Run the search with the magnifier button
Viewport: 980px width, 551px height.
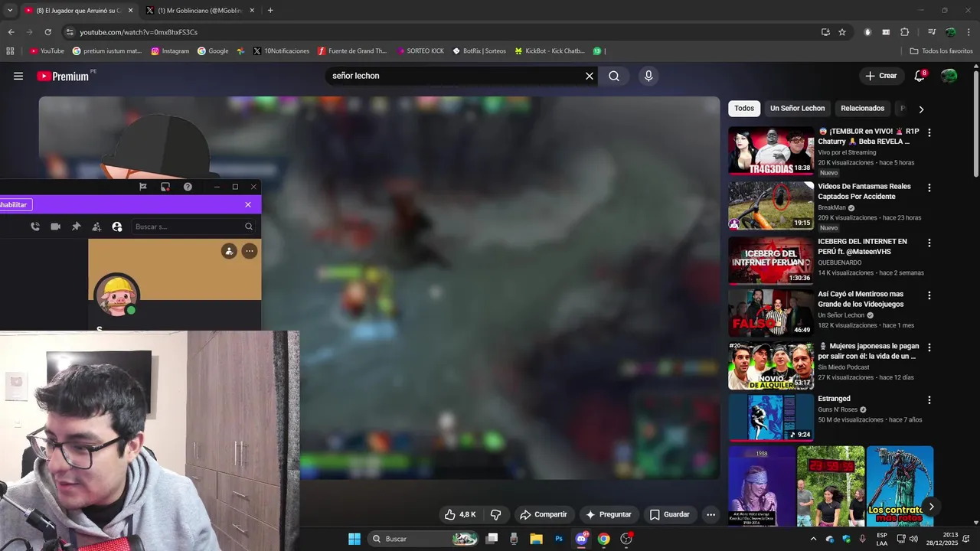[614, 76]
